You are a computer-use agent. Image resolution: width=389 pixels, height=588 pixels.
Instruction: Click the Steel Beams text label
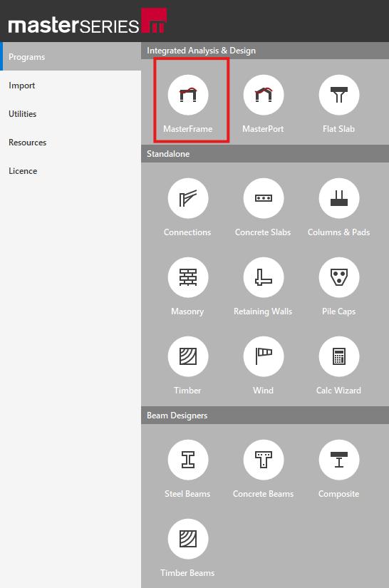[x=187, y=494]
